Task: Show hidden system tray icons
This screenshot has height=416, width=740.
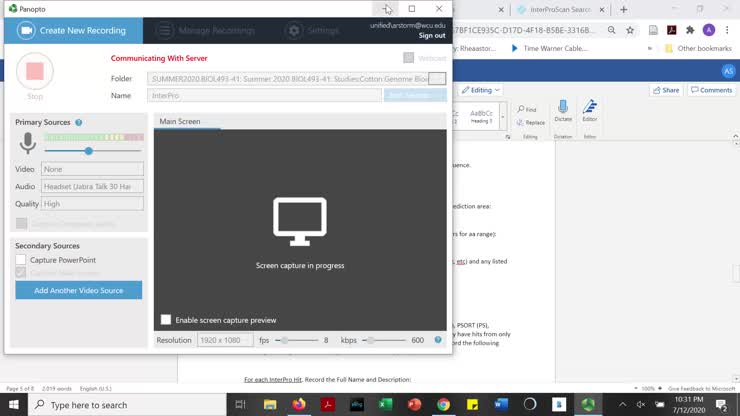Action: pos(622,405)
